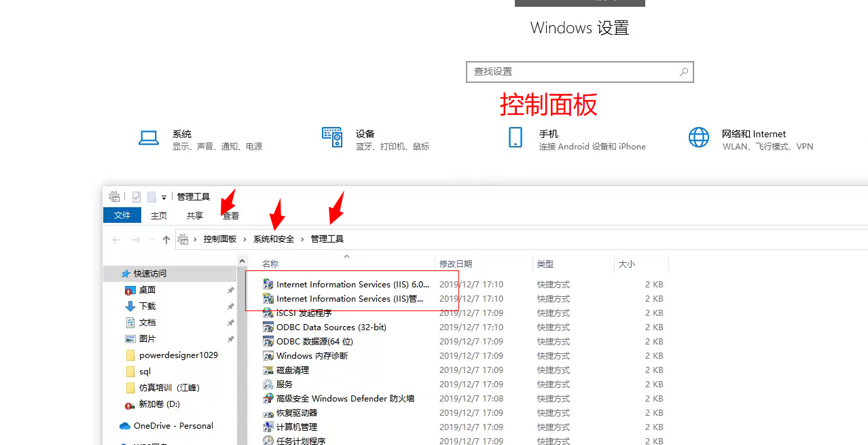Image resolution: width=868 pixels, height=445 pixels.
Task: Click the pin icon next to 文档
Action: pos(230,323)
